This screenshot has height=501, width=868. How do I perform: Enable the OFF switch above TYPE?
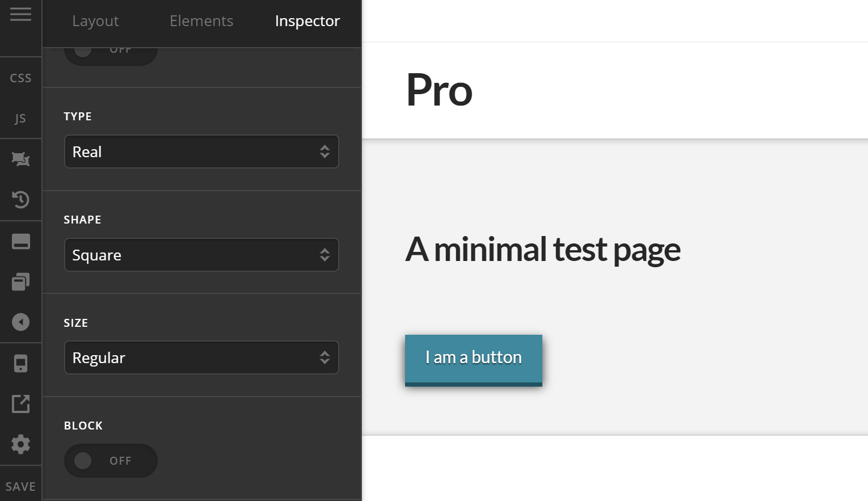click(111, 49)
